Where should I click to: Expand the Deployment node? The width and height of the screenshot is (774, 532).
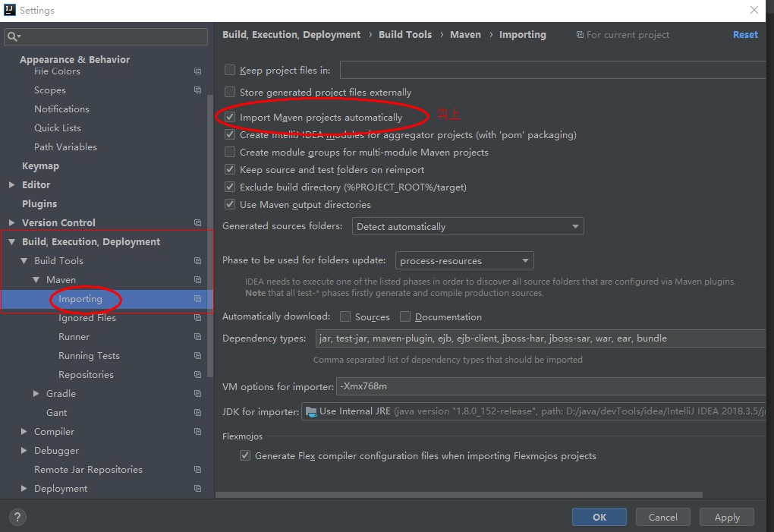tap(24, 488)
